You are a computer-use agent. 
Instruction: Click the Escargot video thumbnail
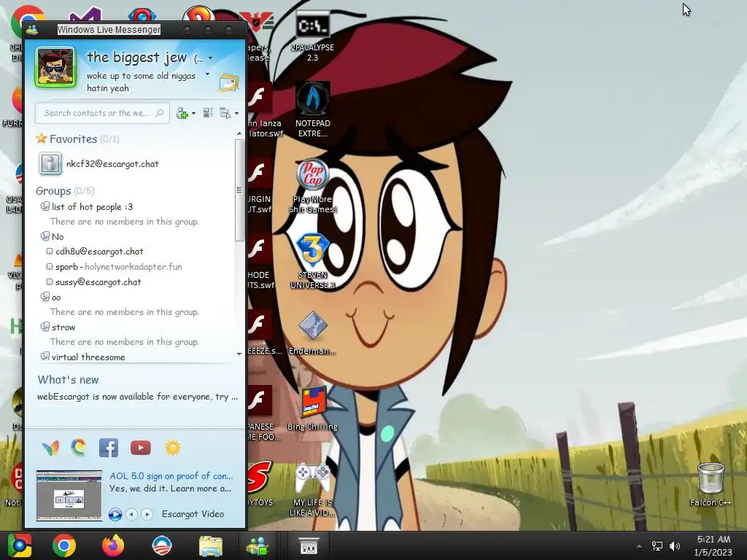tap(69, 495)
